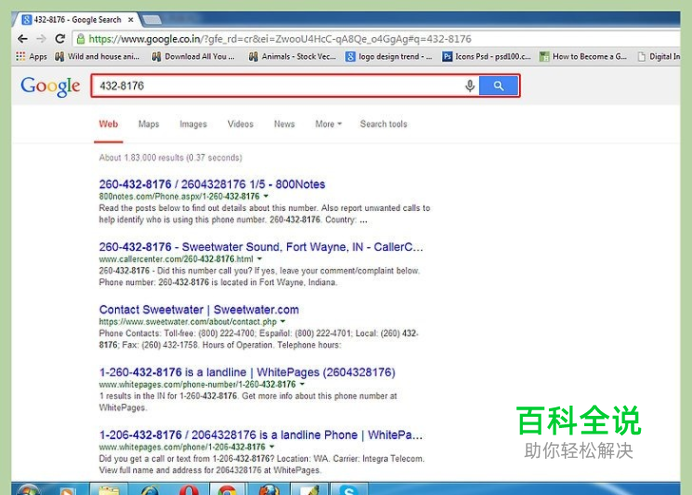Image resolution: width=692 pixels, height=495 pixels.
Task: Start voice search with the microphone icon
Action: point(470,86)
